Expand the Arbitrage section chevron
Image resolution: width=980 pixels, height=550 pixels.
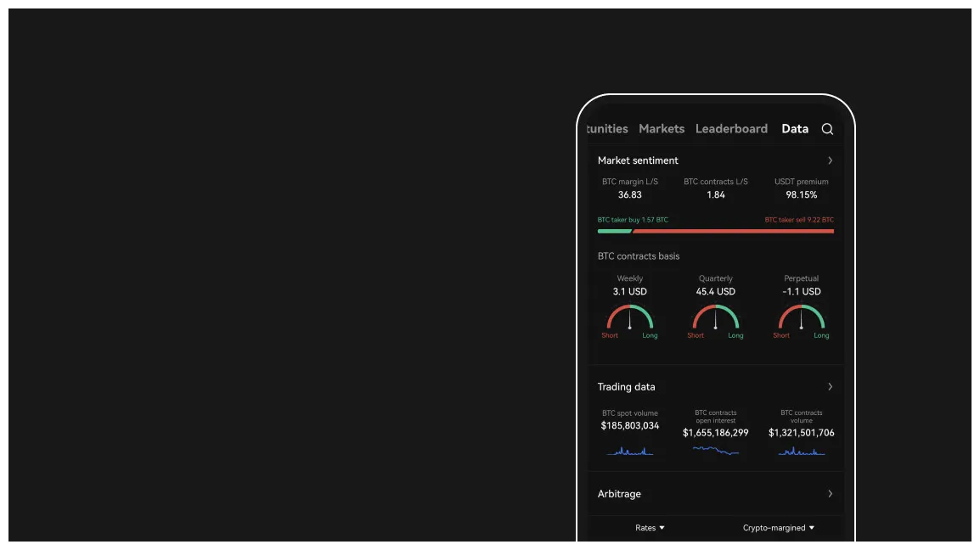click(830, 494)
